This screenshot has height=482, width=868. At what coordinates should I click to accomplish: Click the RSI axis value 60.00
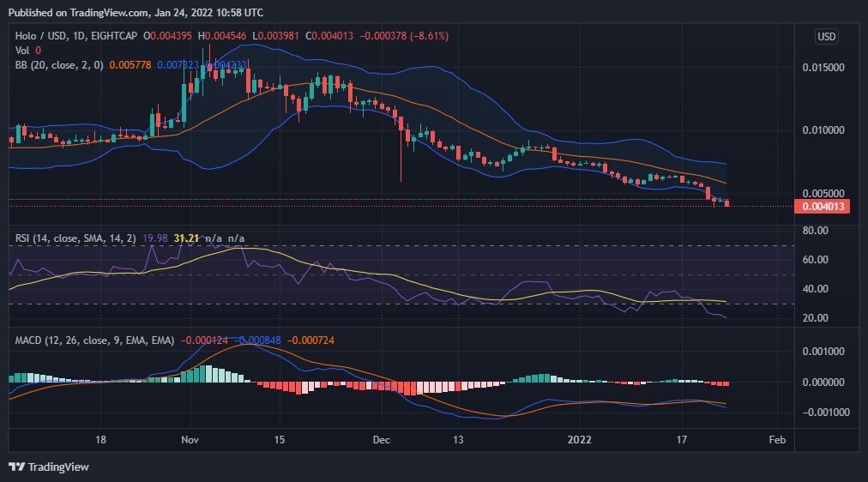(816, 260)
